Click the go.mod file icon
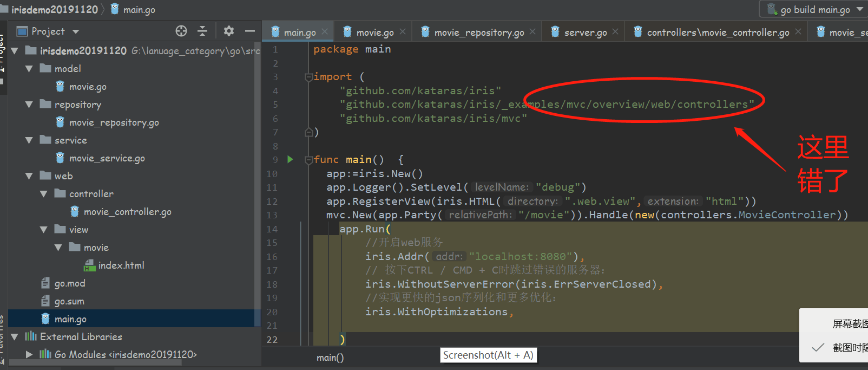The height and width of the screenshot is (370, 868). coord(45,283)
